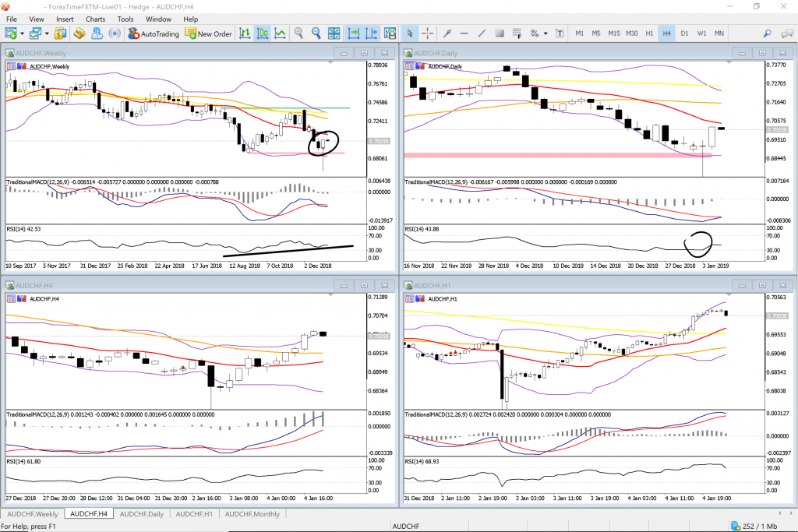Open the tile windows layout icon
This screenshot has width=798, height=532.
tap(334, 33)
